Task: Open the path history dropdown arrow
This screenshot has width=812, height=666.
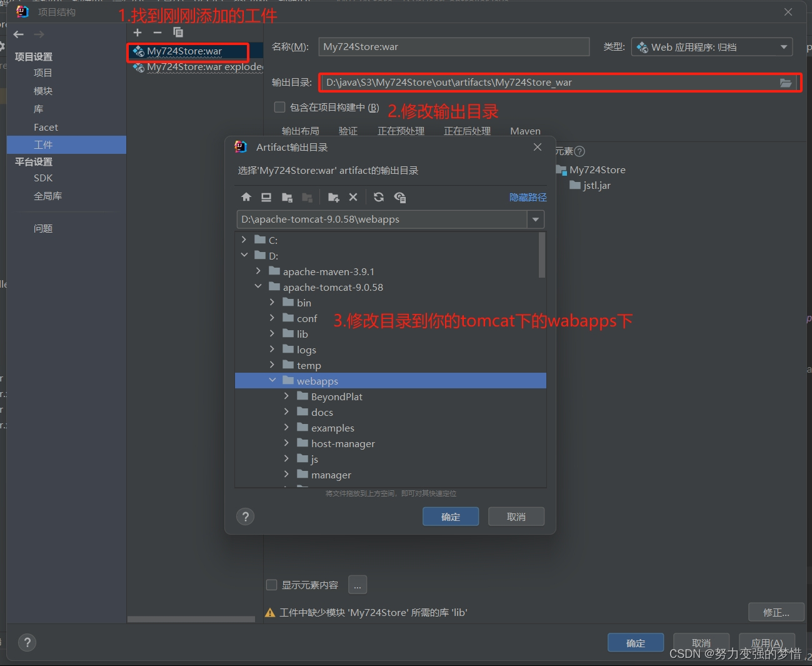Action: (x=536, y=219)
